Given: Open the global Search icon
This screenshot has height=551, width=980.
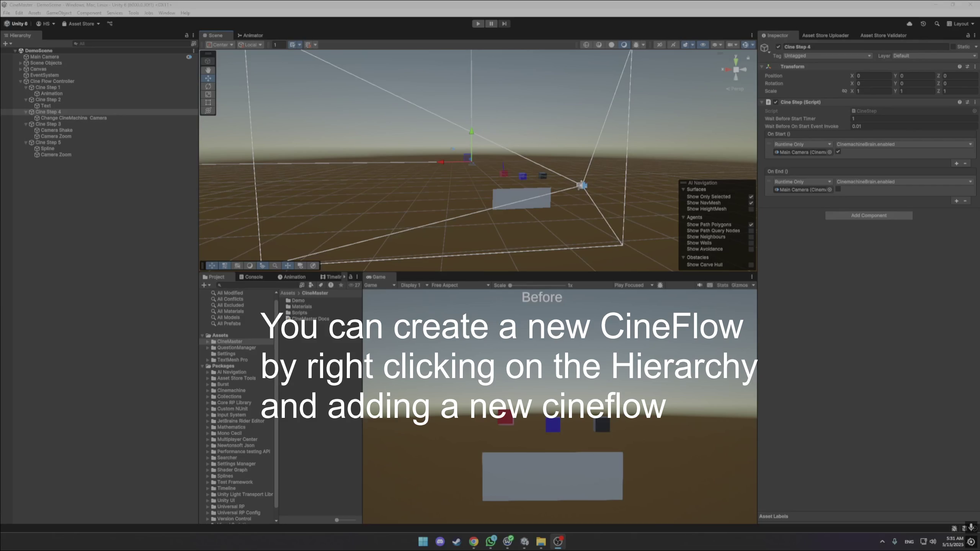Looking at the screenshot, I should pos(937,24).
